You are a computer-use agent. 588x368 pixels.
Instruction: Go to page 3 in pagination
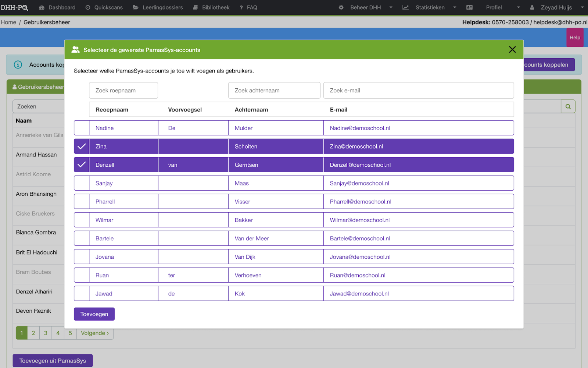click(x=46, y=333)
